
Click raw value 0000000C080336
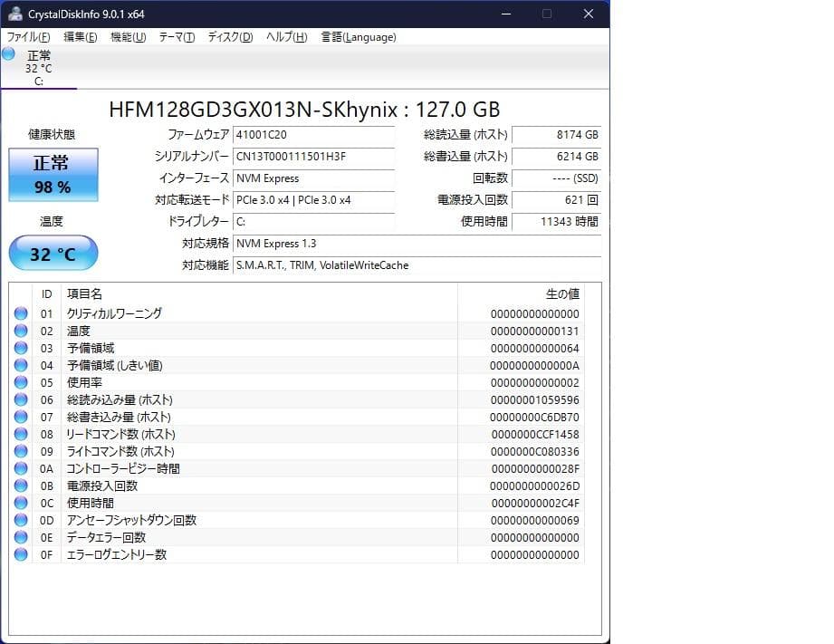[x=535, y=451]
